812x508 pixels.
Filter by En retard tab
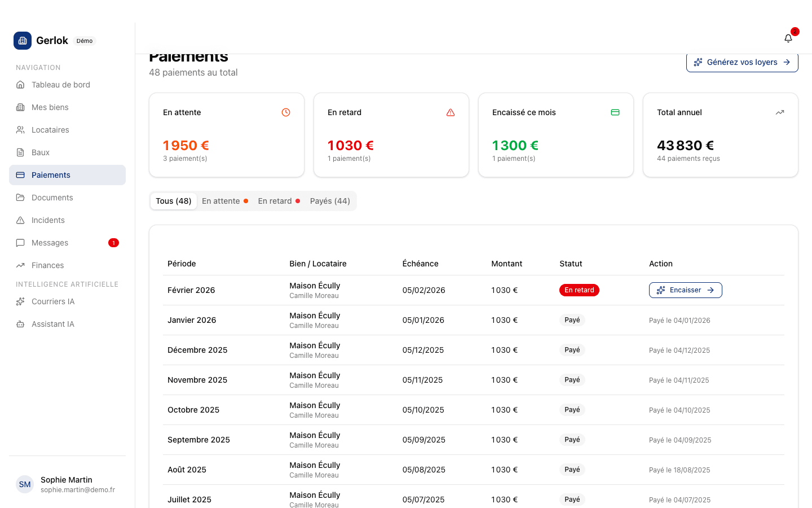[x=279, y=201]
